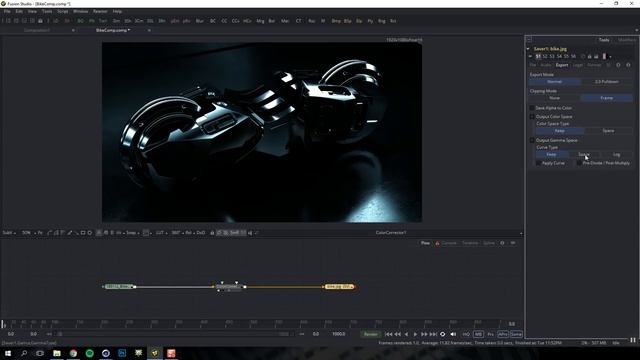This screenshot has width=640, height=360.
Task: Insert the Mrg merge tool
Action: point(260,21)
